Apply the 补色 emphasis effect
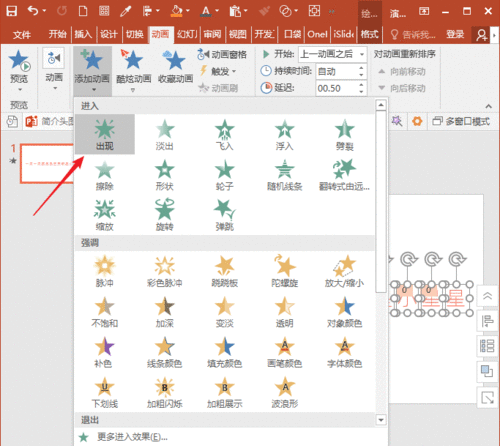 click(105, 352)
